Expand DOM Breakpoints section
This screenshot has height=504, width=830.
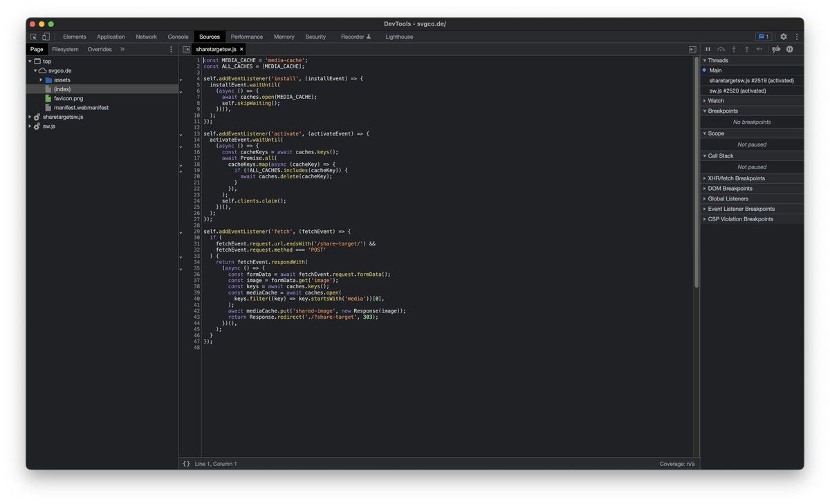753,188
